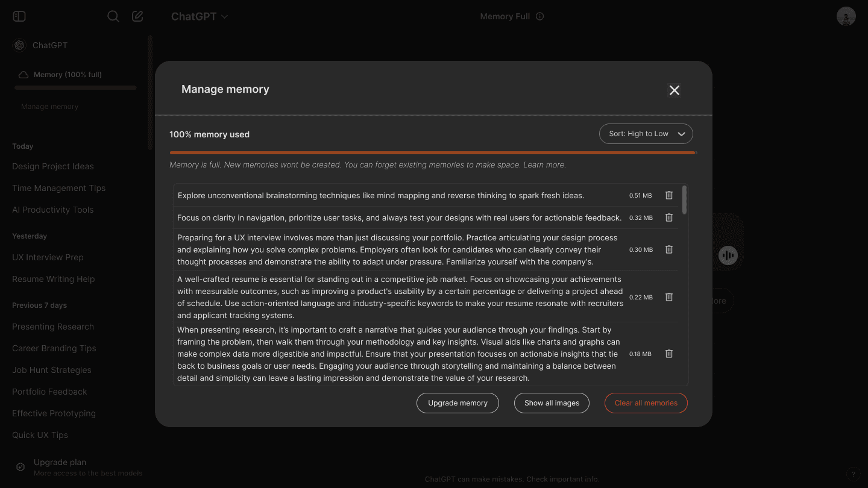Open the Portfolio Feedback chat
The image size is (868, 488).
click(49, 392)
